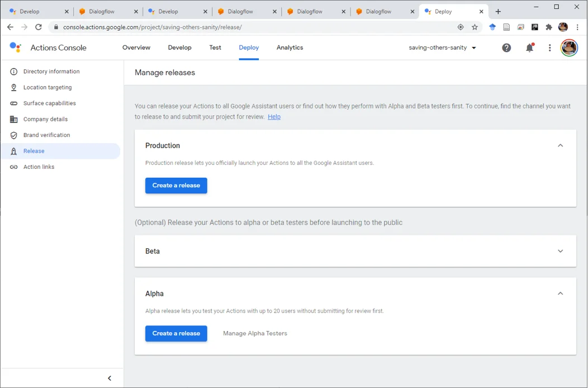The width and height of the screenshot is (588, 388).
Task: Click the Directory information info icon
Action: pyautogui.click(x=13, y=72)
